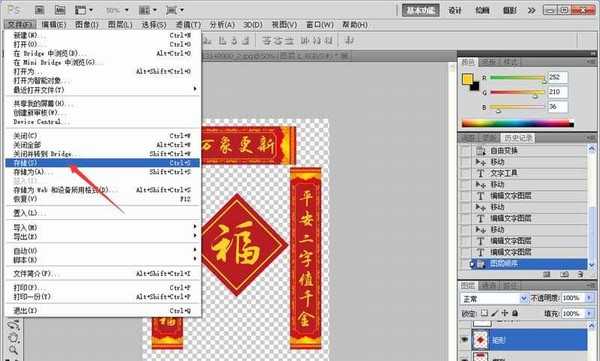Toggle lock all padlock icon
Screen dimensions: 600x361
(x=515, y=313)
